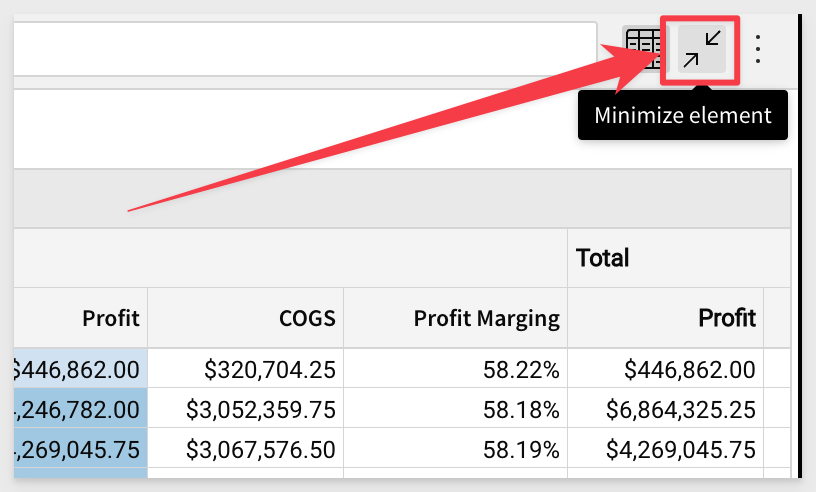Click the top empty text field
Screen dimensions: 816x492
pyautogui.click(x=300, y=49)
